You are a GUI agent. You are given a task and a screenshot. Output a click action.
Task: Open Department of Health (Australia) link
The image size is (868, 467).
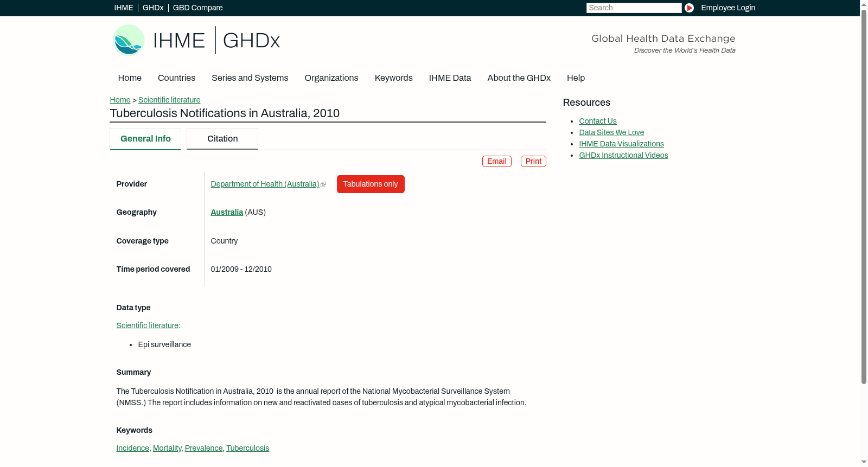click(x=265, y=184)
